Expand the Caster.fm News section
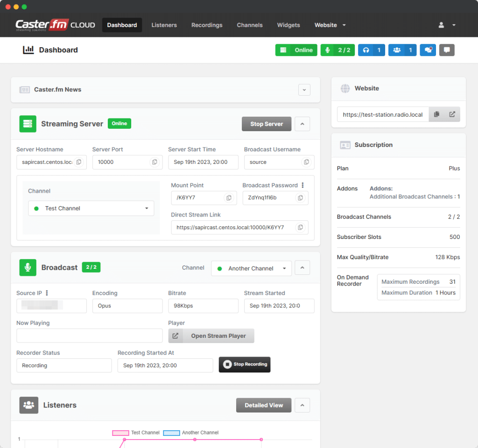 point(304,90)
